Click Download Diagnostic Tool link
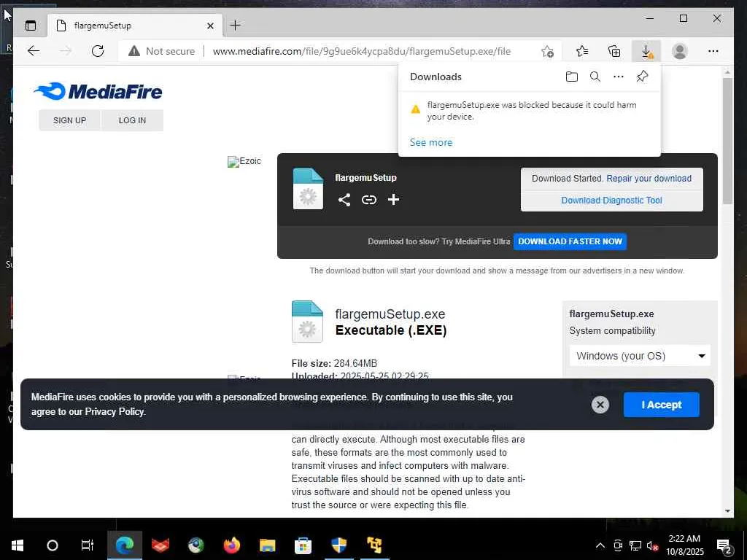The image size is (747, 560). point(612,201)
